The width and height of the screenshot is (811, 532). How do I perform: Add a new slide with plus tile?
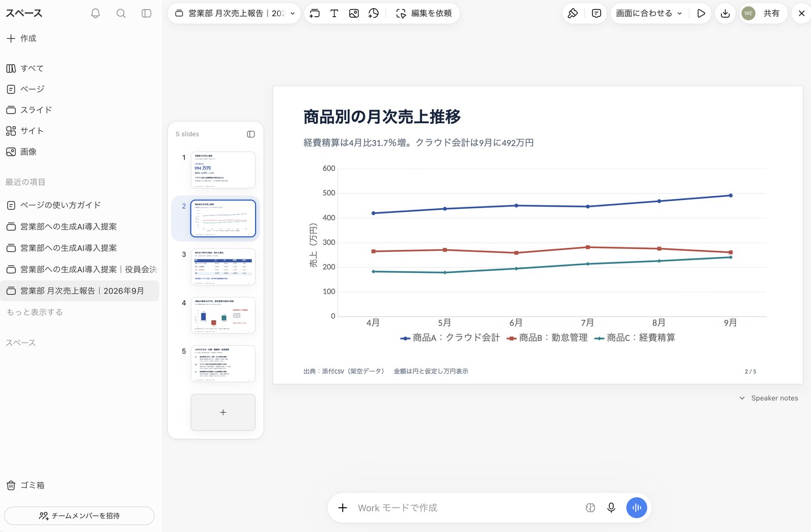pyautogui.click(x=223, y=412)
